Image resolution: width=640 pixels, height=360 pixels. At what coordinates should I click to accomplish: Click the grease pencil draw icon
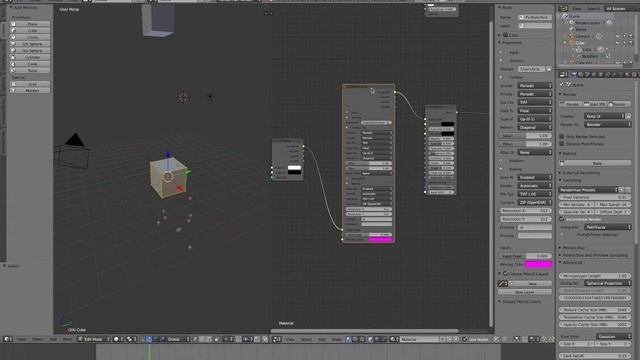[502, 284]
